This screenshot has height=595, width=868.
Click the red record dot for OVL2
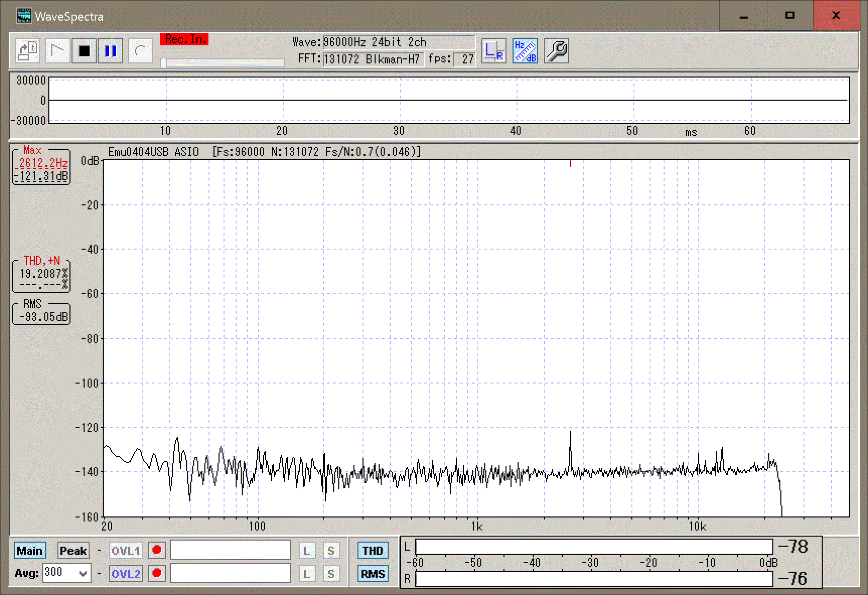tap(157, 573)
